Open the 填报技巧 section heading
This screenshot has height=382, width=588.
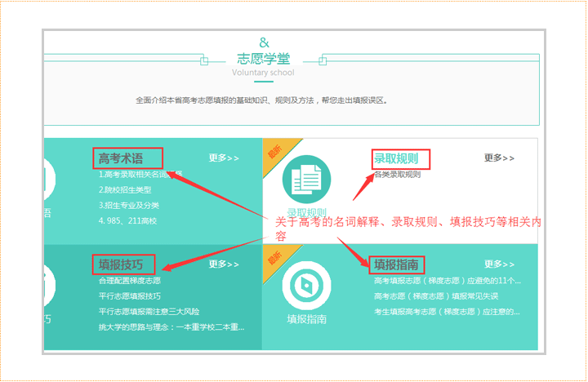121,264
